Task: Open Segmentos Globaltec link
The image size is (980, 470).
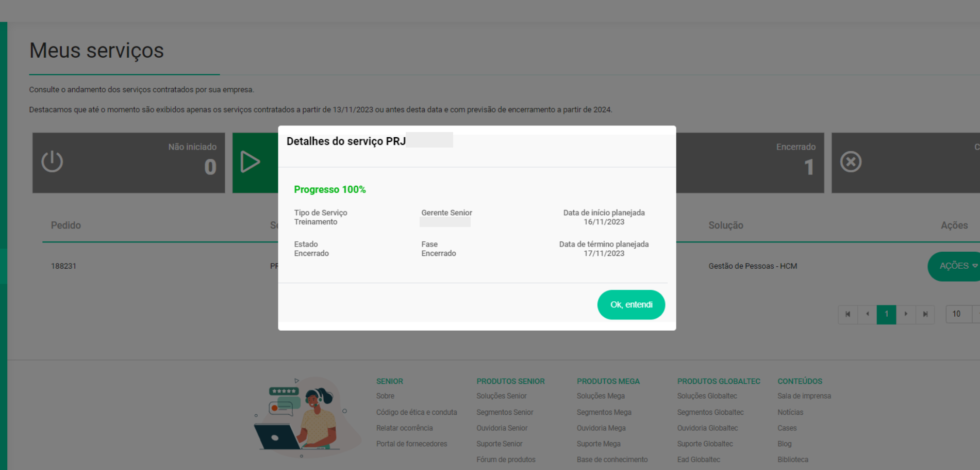Action: [x=710, y=412]
